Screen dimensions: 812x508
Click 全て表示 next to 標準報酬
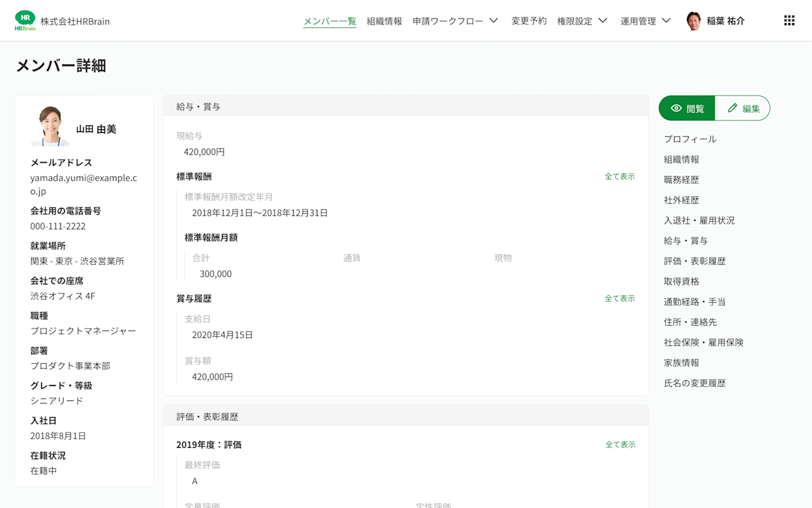click(620, 175)
